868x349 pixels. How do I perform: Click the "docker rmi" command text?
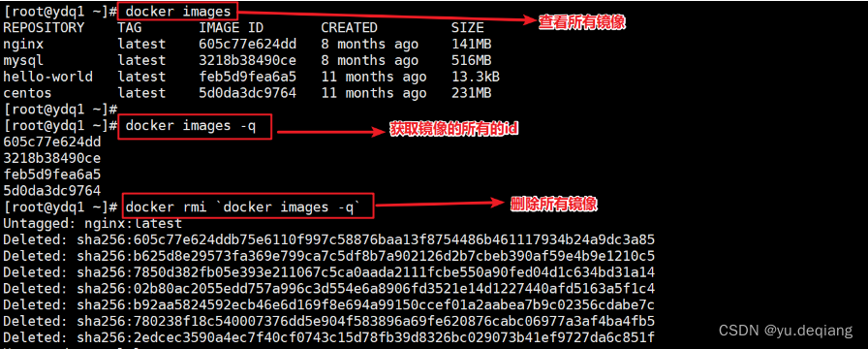tap(243, 207)
